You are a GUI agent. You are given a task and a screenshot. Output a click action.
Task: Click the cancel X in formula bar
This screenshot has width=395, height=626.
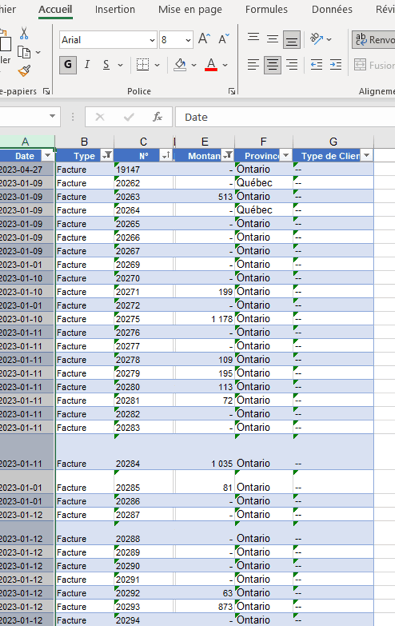pos(100,117)
